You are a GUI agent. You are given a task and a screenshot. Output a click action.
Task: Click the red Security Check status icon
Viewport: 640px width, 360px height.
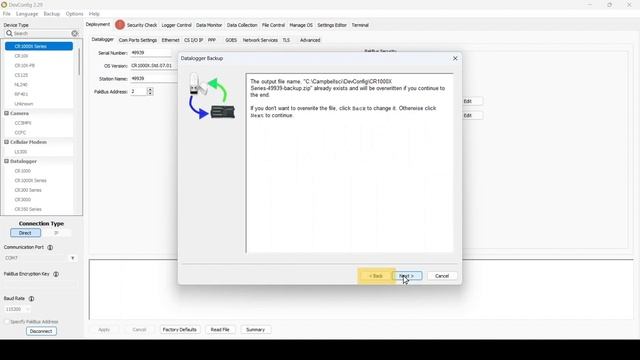click(x=120, y=25)
